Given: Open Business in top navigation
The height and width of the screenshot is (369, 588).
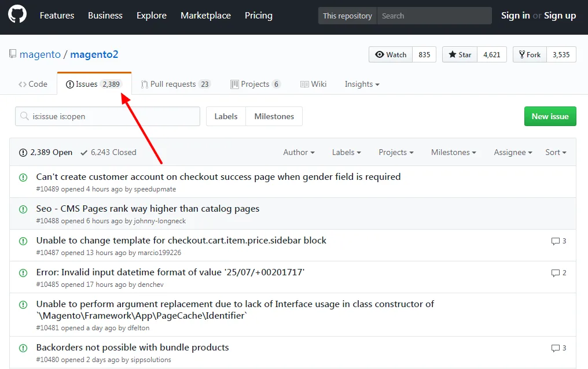Looking at the screenshot, I should point(105,16).
